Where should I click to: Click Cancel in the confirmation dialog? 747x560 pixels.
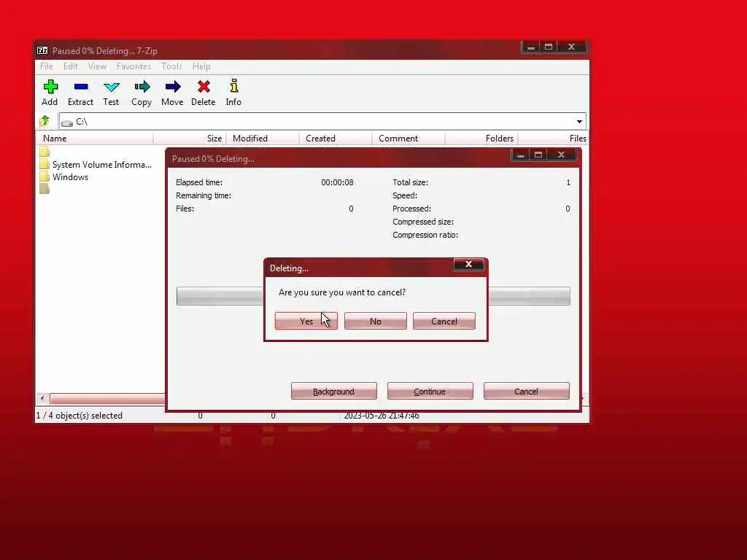click(444, 321)
